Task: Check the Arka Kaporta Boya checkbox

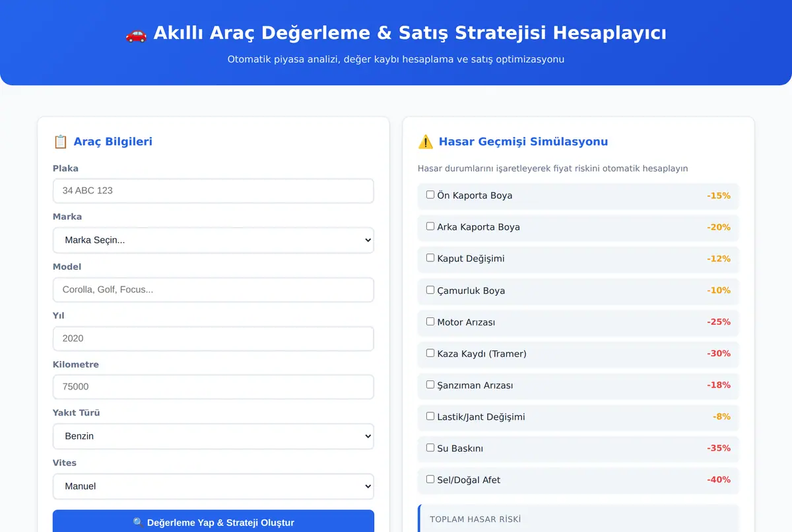Action: click(430, 226)
